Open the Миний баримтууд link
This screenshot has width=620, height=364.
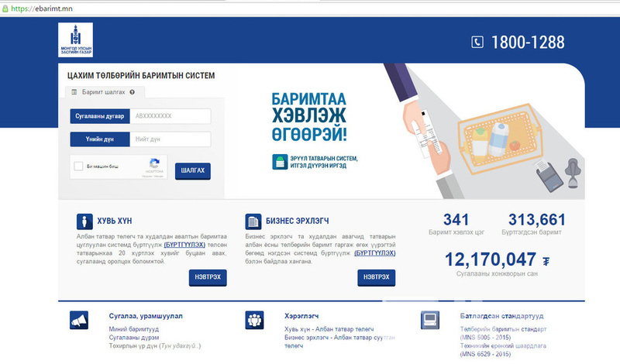[133, 329]
